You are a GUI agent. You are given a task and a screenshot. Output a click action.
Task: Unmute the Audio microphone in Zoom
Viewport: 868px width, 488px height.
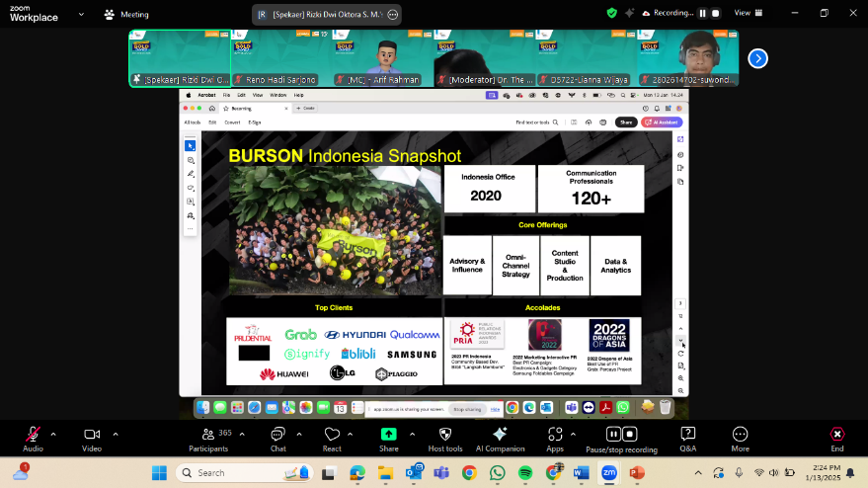33,440
